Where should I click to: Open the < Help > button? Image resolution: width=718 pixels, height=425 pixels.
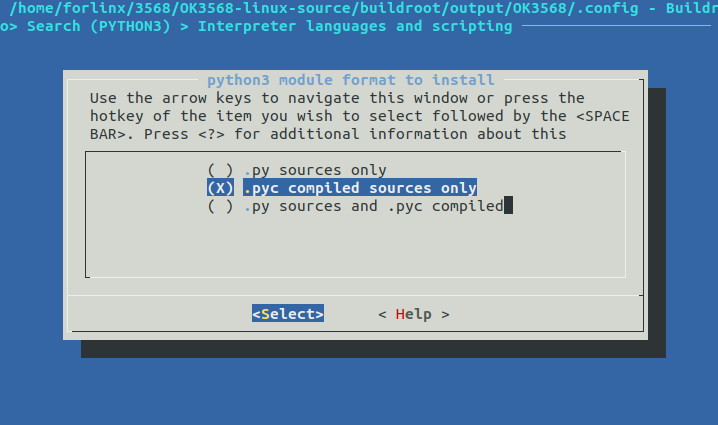(414, 314)
